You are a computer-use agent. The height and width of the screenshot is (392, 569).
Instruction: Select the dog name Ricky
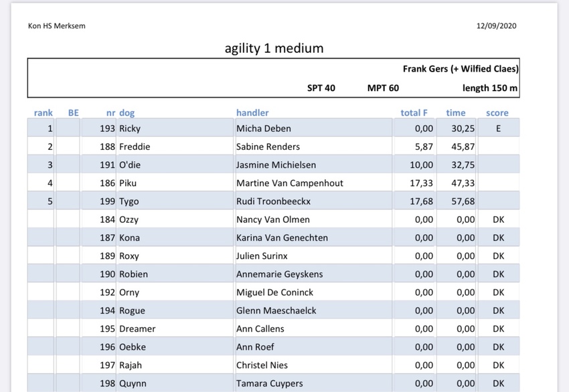[130, 128]
